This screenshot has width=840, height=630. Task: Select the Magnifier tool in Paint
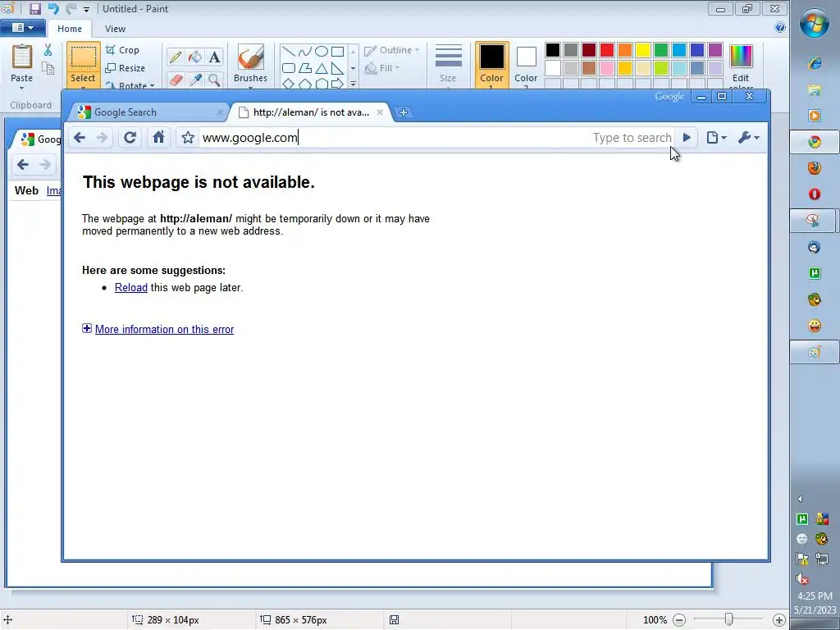click(x=214, y=80)
